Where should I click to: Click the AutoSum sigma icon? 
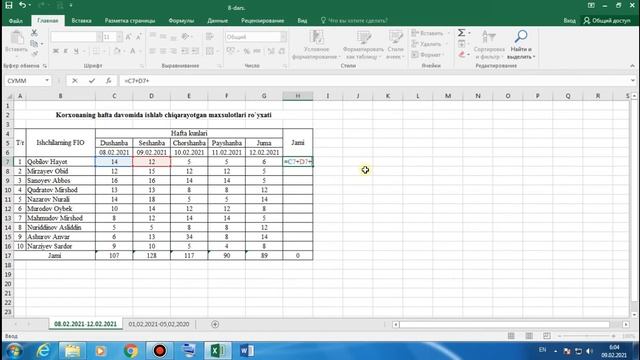click(461, 33)
